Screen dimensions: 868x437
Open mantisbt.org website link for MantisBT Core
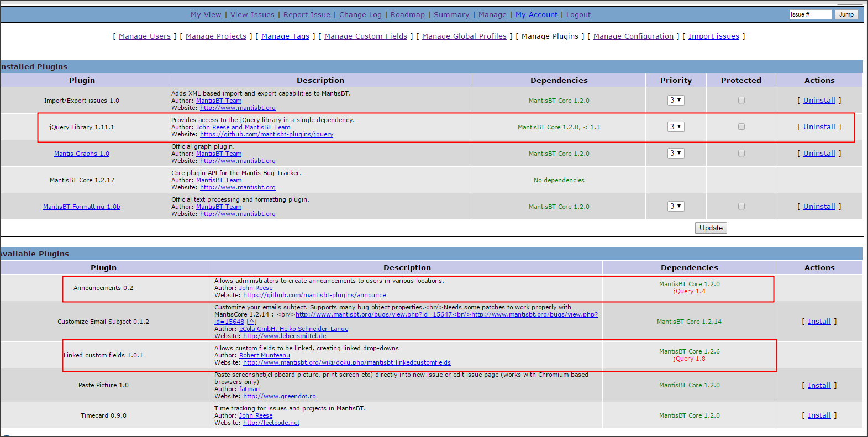click(x=238, y=187)
